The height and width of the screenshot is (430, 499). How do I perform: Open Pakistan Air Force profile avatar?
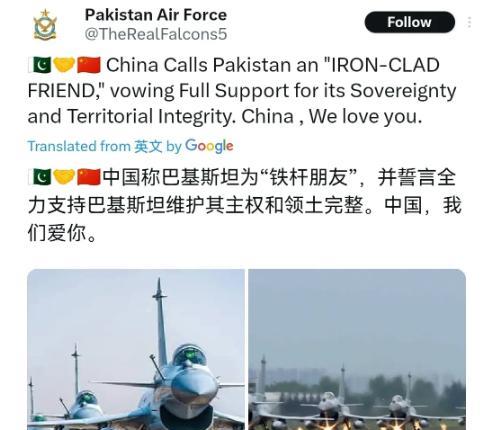click(45, 25)
